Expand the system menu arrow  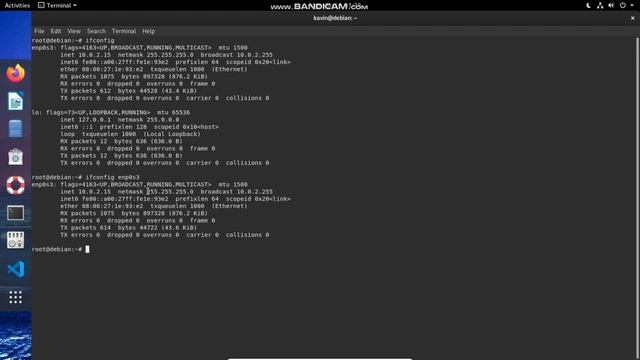(x=631, y=5)
